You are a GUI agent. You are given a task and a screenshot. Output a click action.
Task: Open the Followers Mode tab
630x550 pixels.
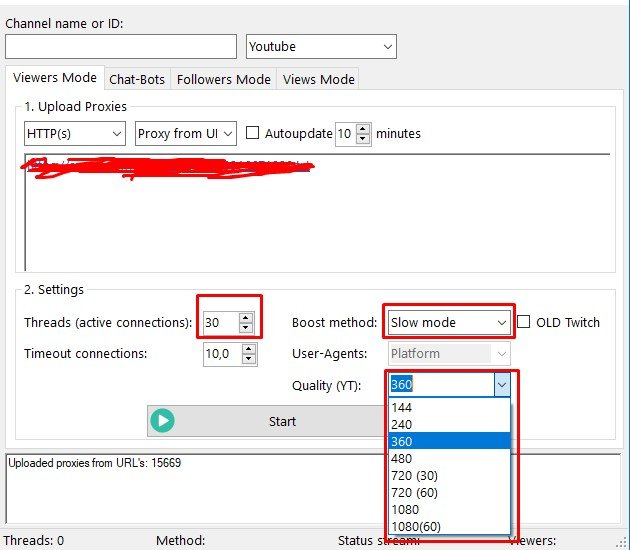tap(224, 79)
